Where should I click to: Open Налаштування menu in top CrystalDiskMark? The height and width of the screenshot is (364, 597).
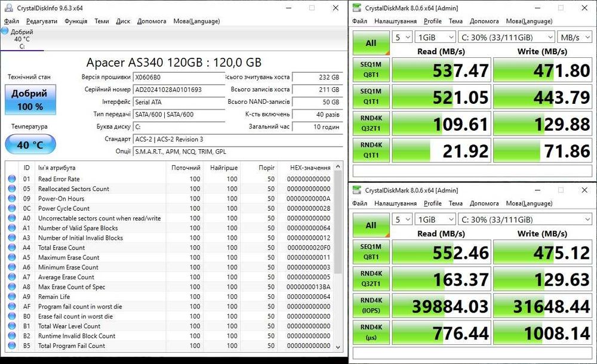point(395,21)
